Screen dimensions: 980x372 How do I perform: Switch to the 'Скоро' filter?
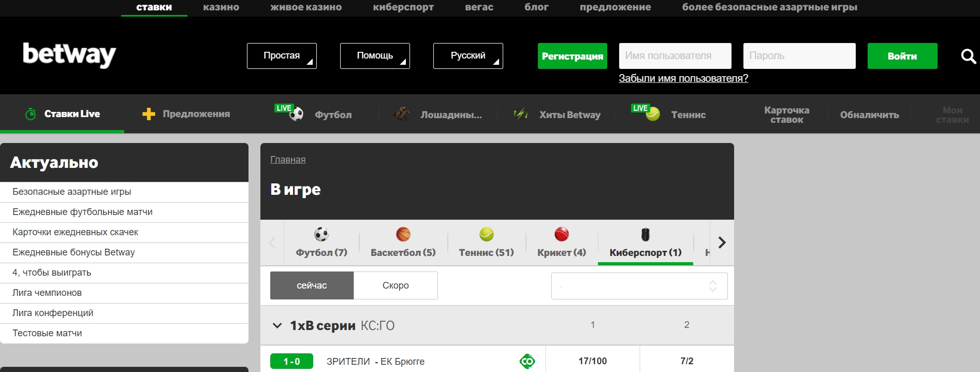click(x=396, y=285)
